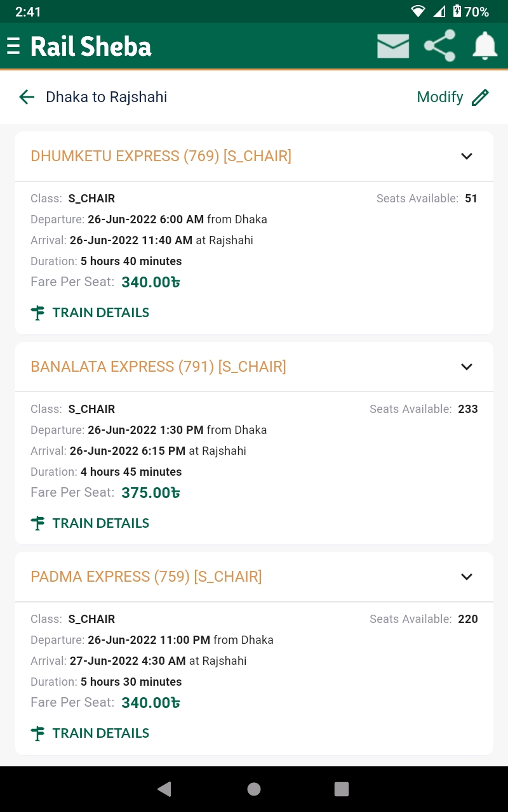View TRAIN DETAILS for Padma Express
This screenshot has height=812, width=508.
coord(101,733)
